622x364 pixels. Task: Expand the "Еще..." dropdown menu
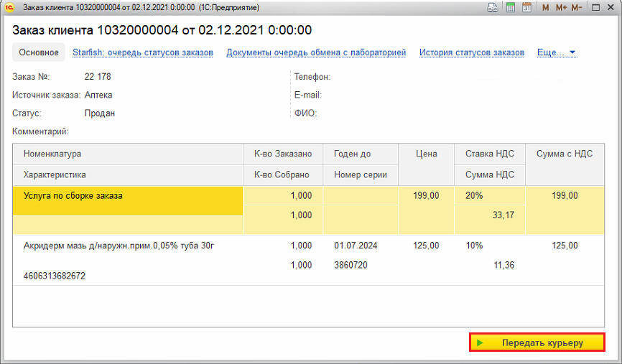[x=557, y=52]
